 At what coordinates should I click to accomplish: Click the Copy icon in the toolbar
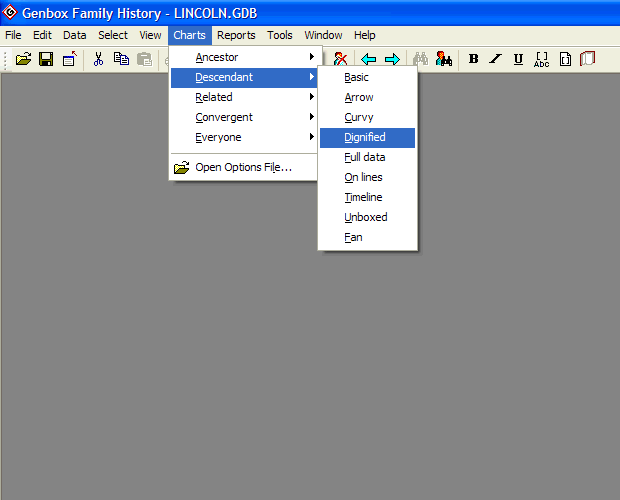click(121, 59)
